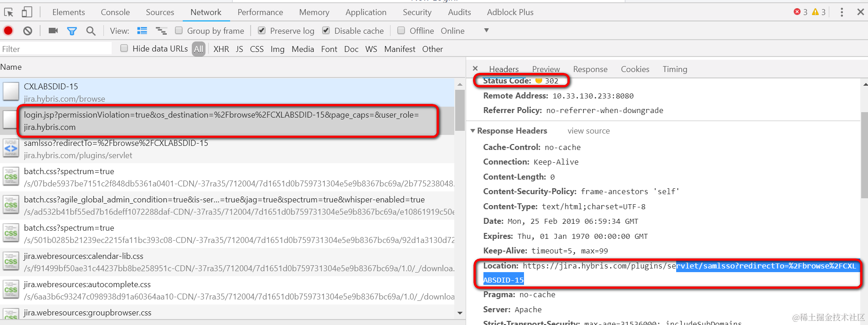Click the CXLABSDID-15 document icon
The image size is (868, 325).
[11, 92]
